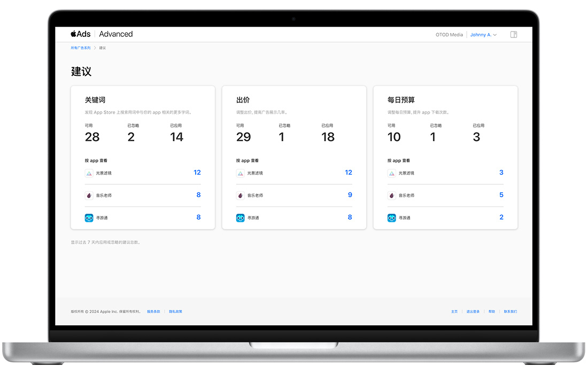Image resolution: width=588 pixels, height=374 pixels.
Task: Open 隐私政策 footer link
Action: coord(175,311)
